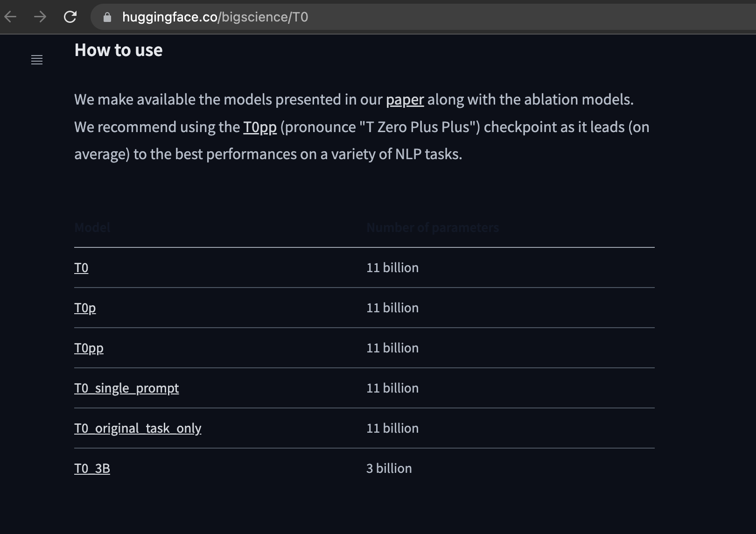Click the '3 billion' value next to T0_3B
Screen dimensions: 756x534
pos(389,468)
